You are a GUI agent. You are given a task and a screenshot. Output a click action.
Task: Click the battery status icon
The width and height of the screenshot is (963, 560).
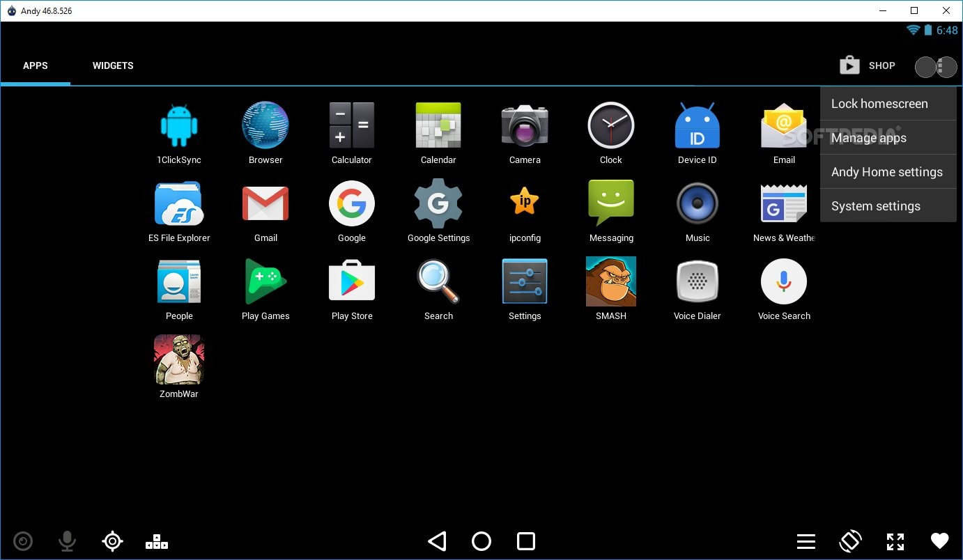click(928, 30)
